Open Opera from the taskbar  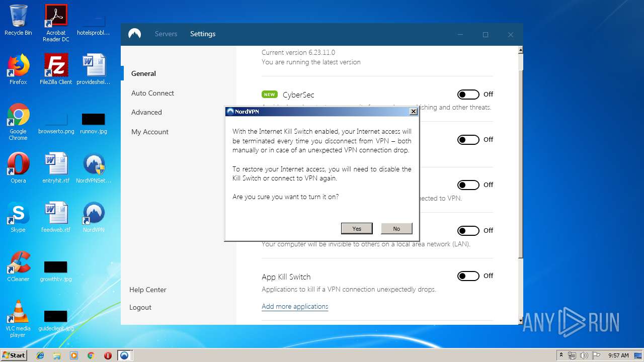pos(108,355)
